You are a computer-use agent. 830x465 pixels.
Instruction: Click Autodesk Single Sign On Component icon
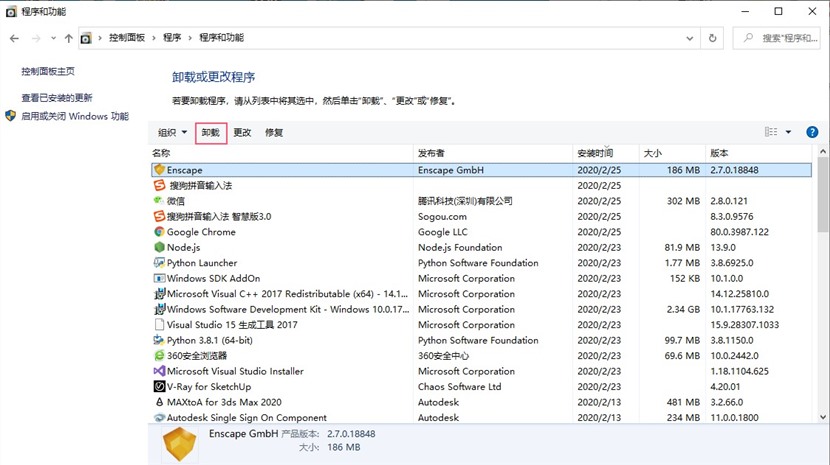[x=159, y=417]
